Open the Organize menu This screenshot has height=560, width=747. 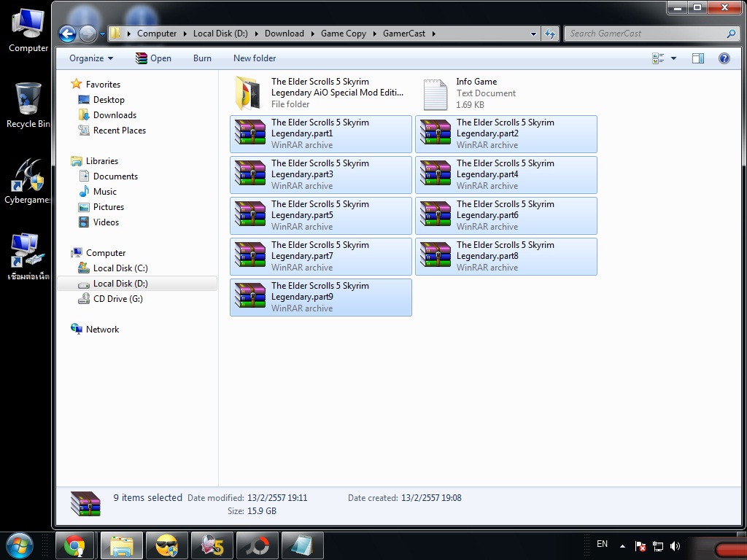pyautogui.click(x=91, y=58)
